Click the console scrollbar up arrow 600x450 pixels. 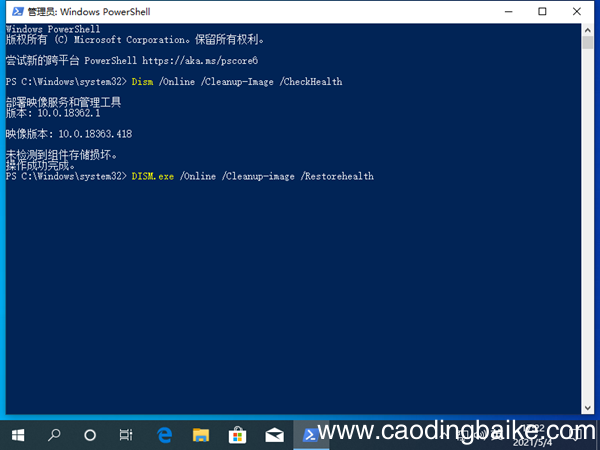point(591,29)
